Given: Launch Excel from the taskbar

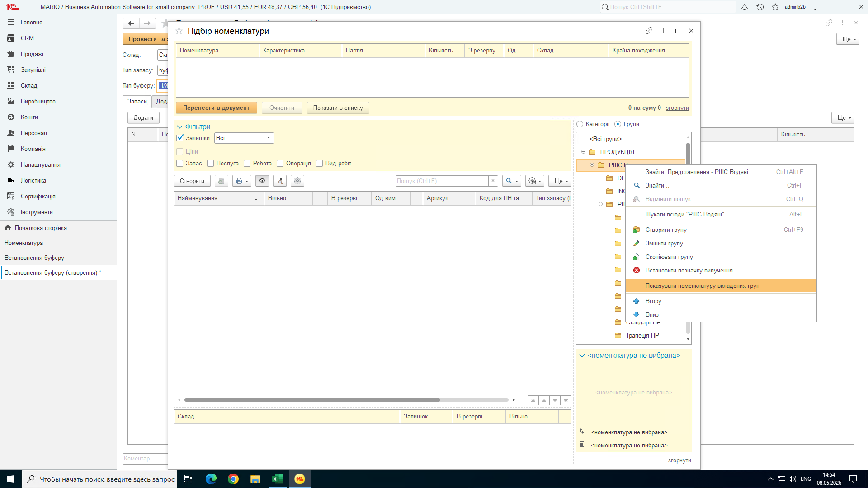Looking at the screenshot, I should [x=278, y=479].
